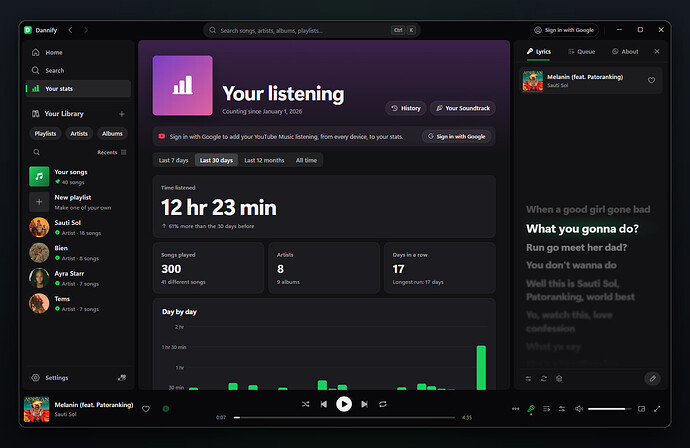690x448 pixels.
Task: Jump to lyric 'When a good girl gone bad'
Action: click(588, 209)
